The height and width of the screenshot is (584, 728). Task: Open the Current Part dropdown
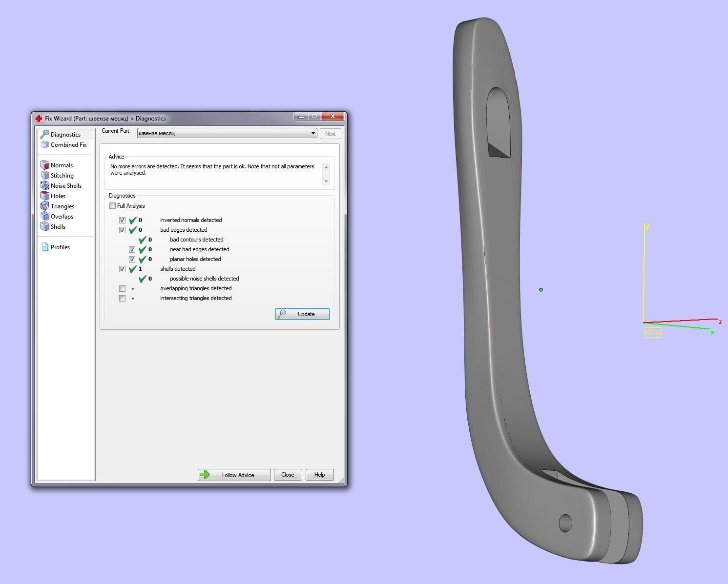(x=227, y=133)
